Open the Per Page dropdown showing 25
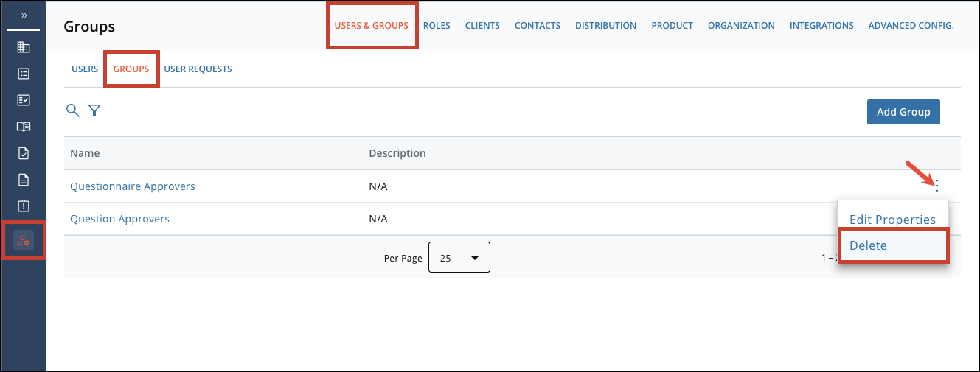 459,258
